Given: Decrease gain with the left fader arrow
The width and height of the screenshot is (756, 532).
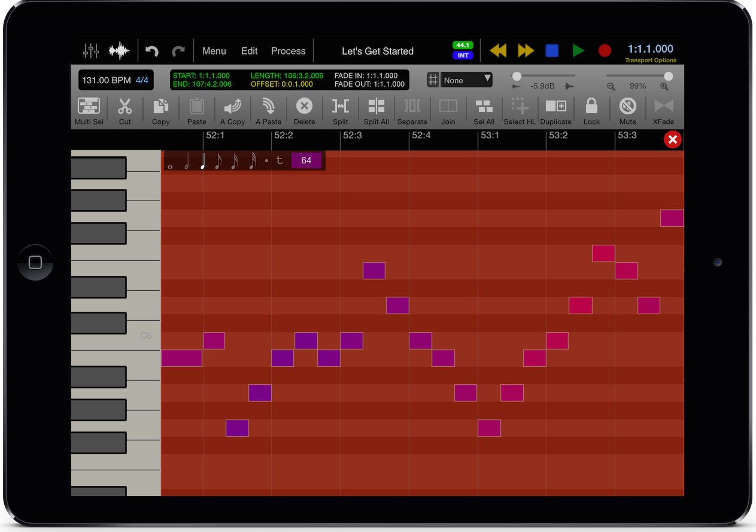Looking at the screenshot, I should [x=516, y=87].
